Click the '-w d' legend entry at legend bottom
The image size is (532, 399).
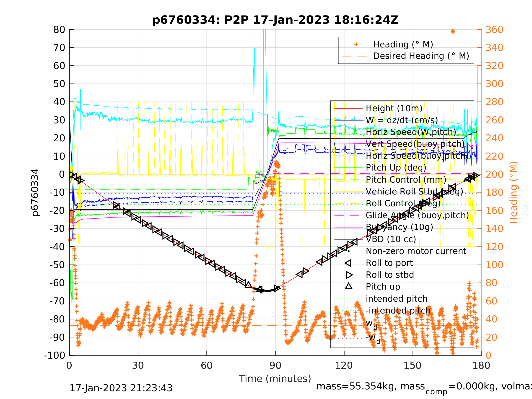[373, 339]
